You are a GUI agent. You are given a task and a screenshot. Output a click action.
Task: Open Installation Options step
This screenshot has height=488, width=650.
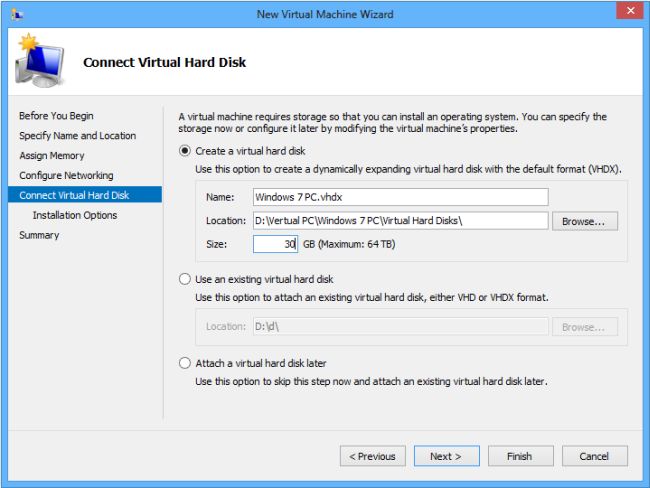tap(75, 215)
